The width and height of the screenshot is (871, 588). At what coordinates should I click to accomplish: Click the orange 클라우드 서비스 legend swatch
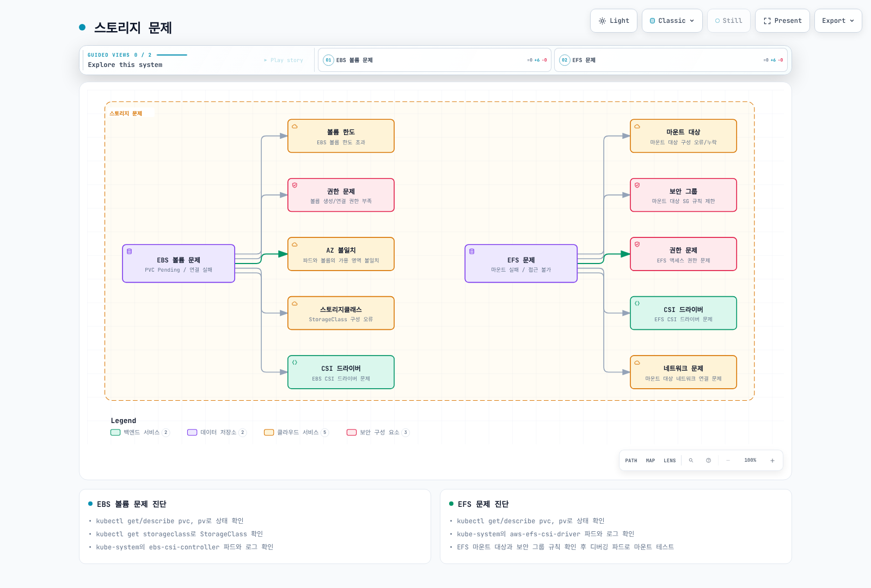(x=269, y=432)
